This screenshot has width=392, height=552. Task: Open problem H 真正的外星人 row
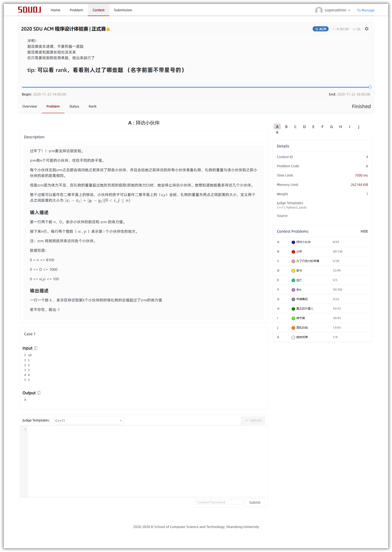[x=305, y=308]
